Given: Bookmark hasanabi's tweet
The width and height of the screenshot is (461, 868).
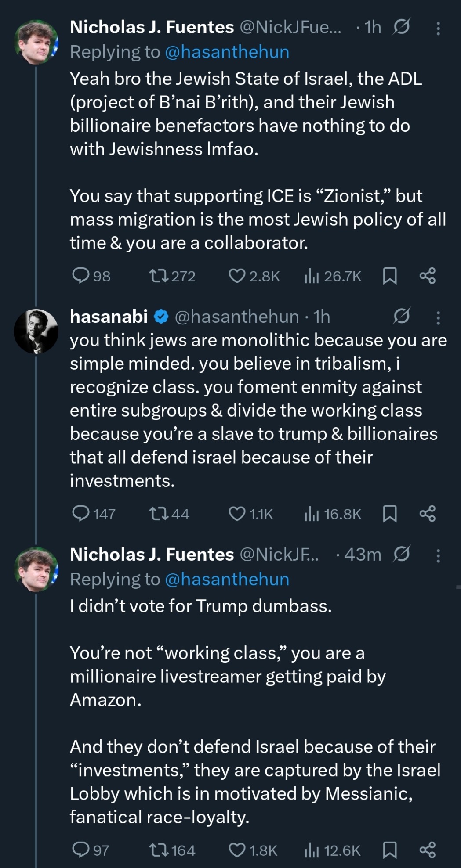Looking at the screenshot, I should [390, 514].
